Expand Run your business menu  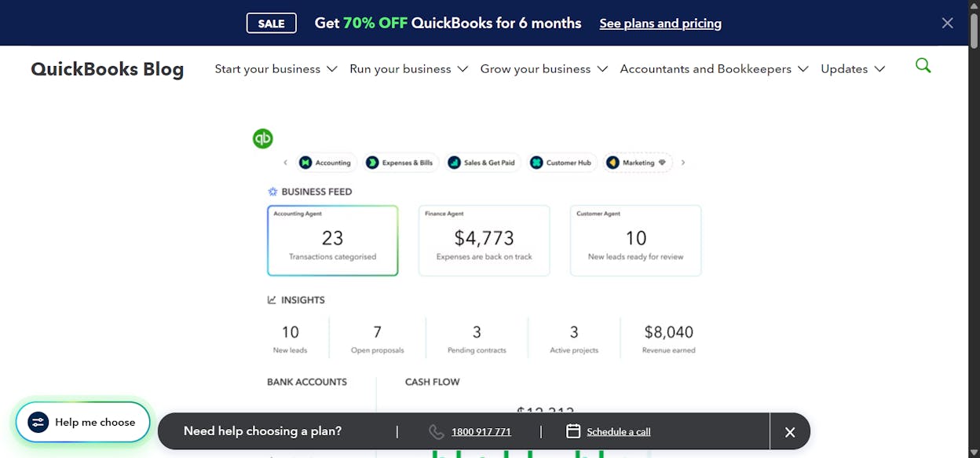[x=408, y=69]
